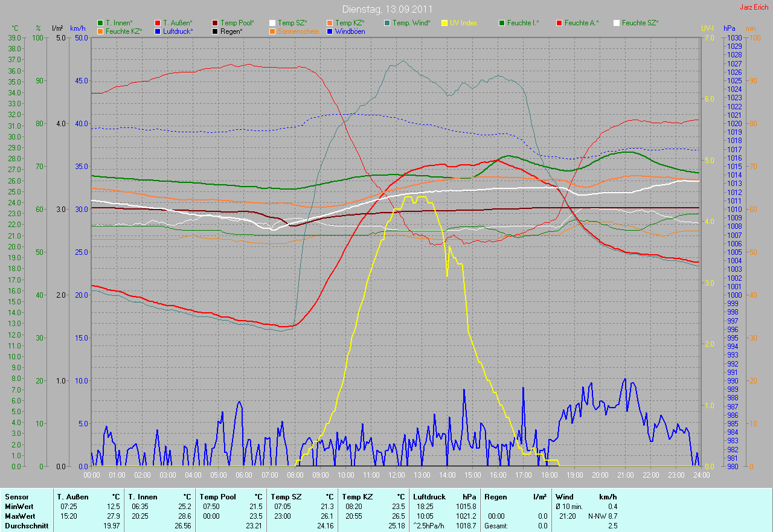Select the 'T. Außen*' legend label
This screenshot has width=773, height=532.
click(178, 23)
